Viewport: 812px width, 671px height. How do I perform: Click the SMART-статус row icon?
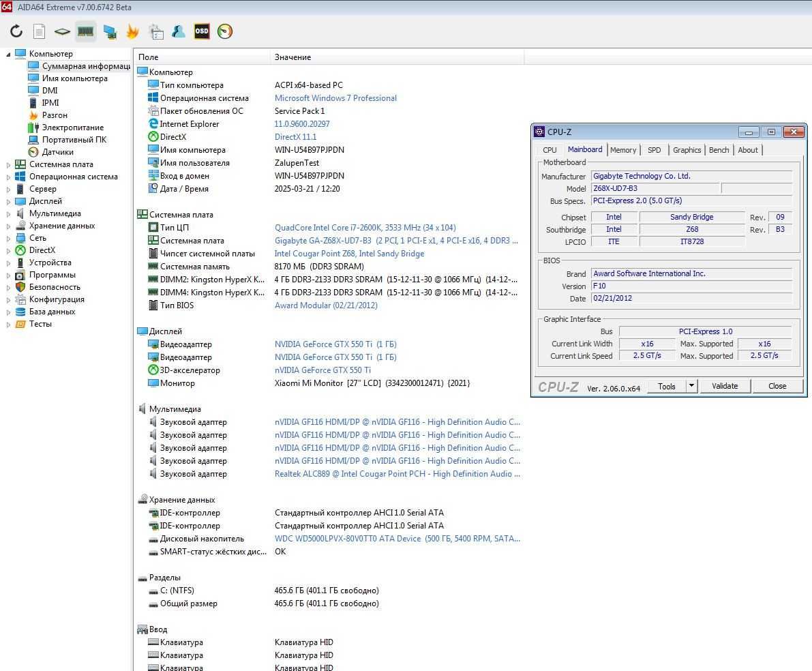(x=153, y=552)
